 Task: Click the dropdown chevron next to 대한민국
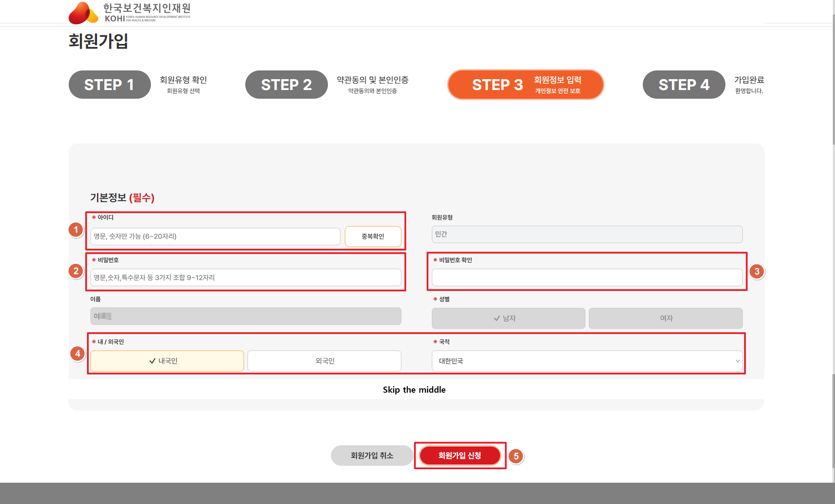[x=738, y=360]
